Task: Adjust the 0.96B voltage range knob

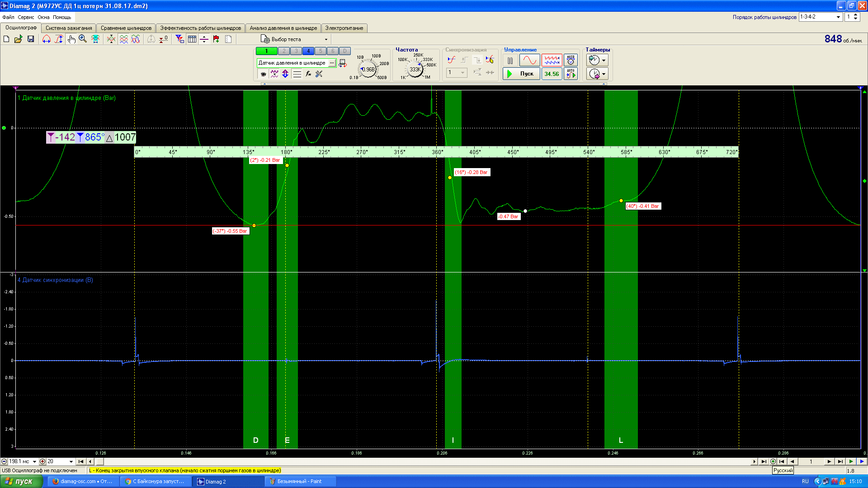Action: tap(369, 70)
